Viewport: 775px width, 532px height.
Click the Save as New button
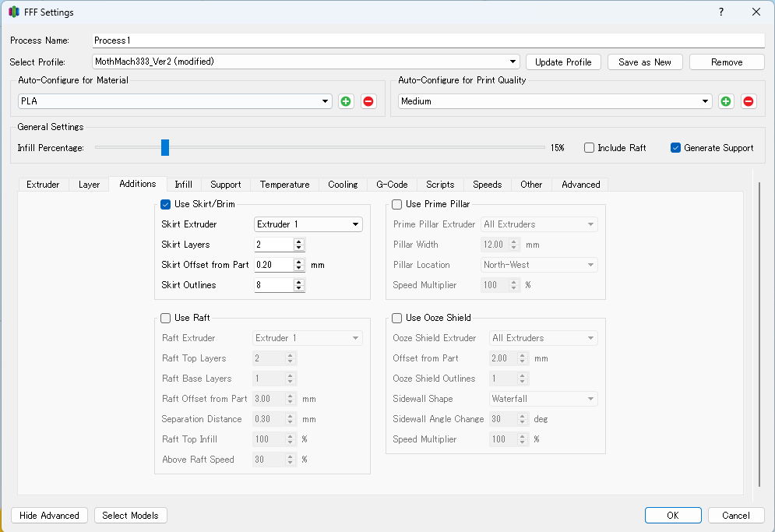[645, 62]
